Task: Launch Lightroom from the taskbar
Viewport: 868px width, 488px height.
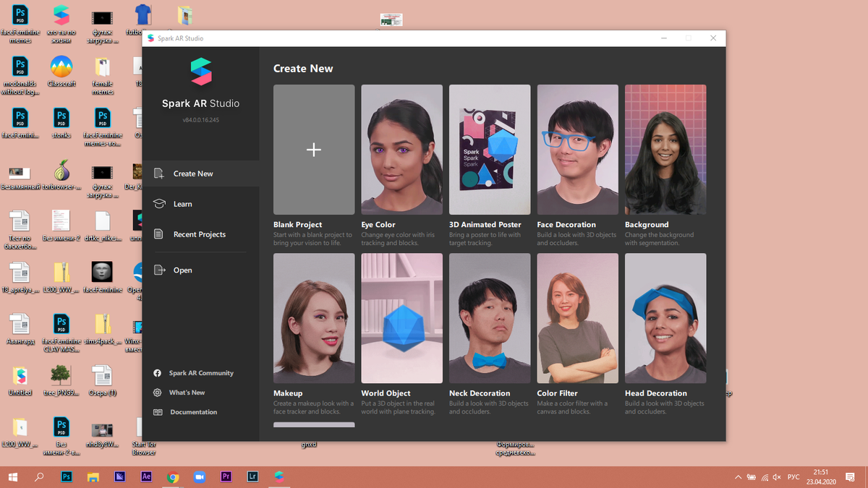Action: click(x=252, y=477)
